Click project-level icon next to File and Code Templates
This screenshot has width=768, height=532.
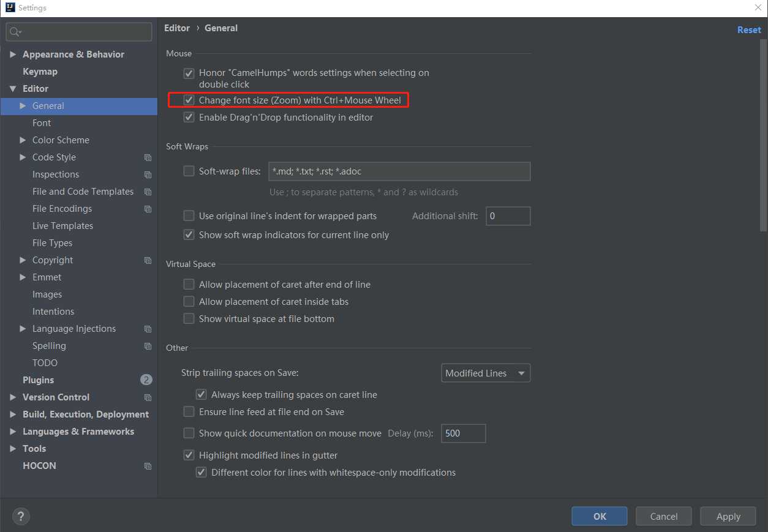148,192
